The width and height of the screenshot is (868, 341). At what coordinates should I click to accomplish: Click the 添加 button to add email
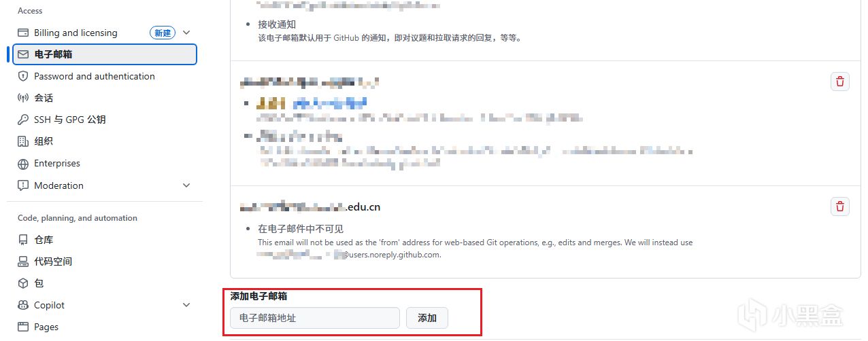[x=427, y=318]
